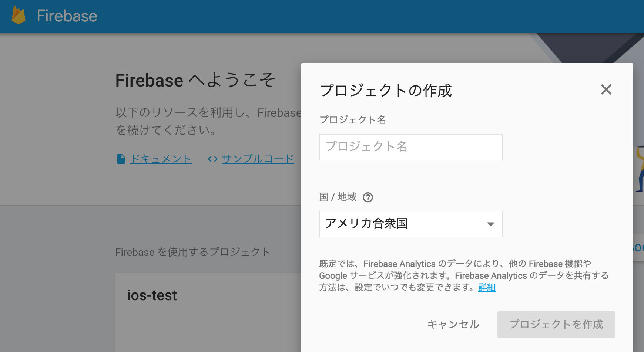Click the Firebase flame logo icon
The width and height of the screenshot is (644, 352).
pyautogui.click(x=19, y=16)
